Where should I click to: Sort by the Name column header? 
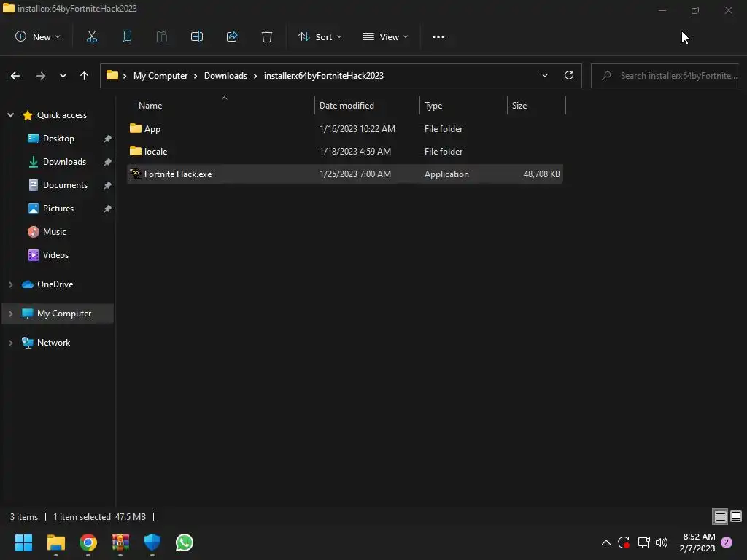(x=150, y=106)
